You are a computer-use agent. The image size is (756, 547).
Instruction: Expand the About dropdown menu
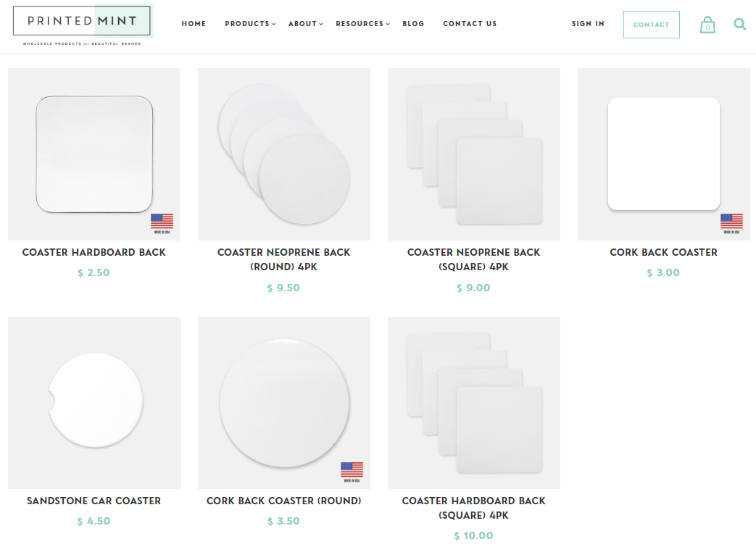(303, 23)
